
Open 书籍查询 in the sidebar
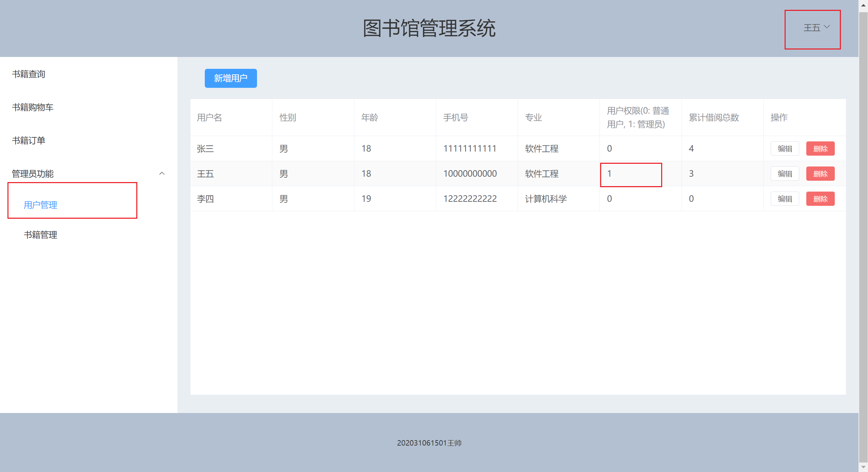coord(29,74)
